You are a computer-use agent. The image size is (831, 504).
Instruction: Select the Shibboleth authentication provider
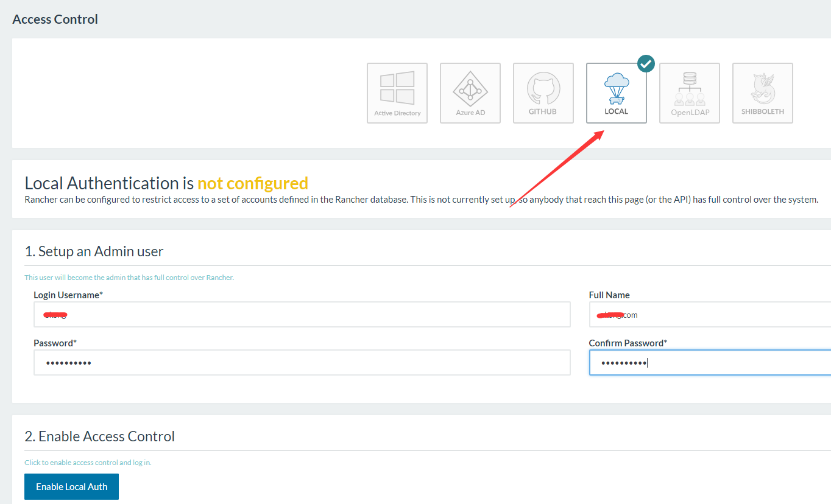(763, 93)
